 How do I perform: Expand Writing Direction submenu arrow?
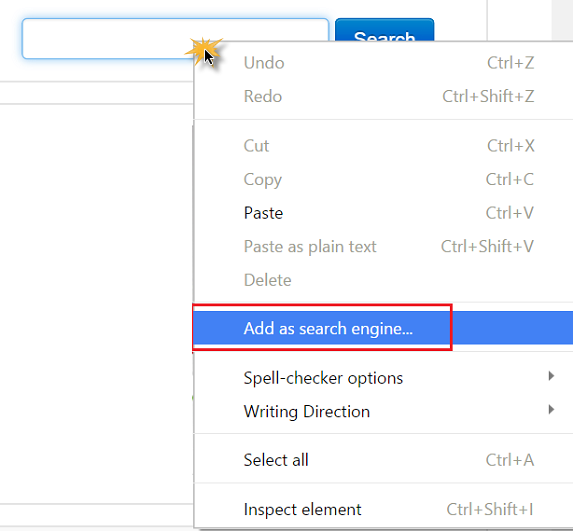pos(551,409)
